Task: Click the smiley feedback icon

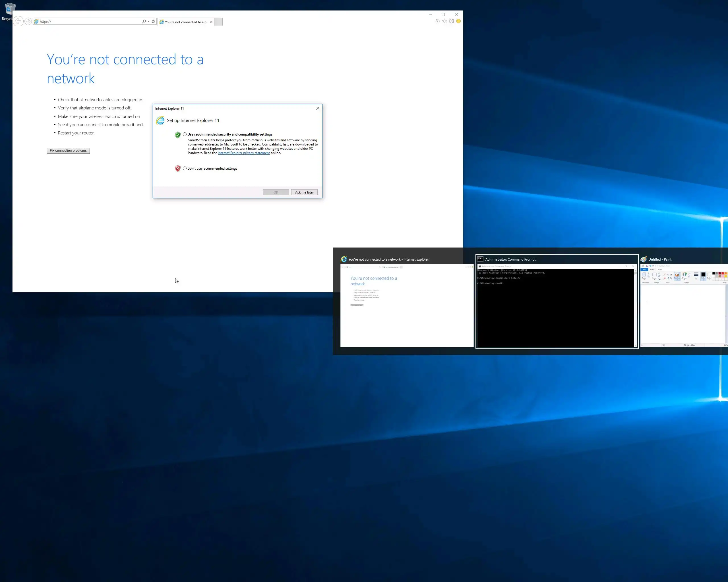Action: coord(458,21)
